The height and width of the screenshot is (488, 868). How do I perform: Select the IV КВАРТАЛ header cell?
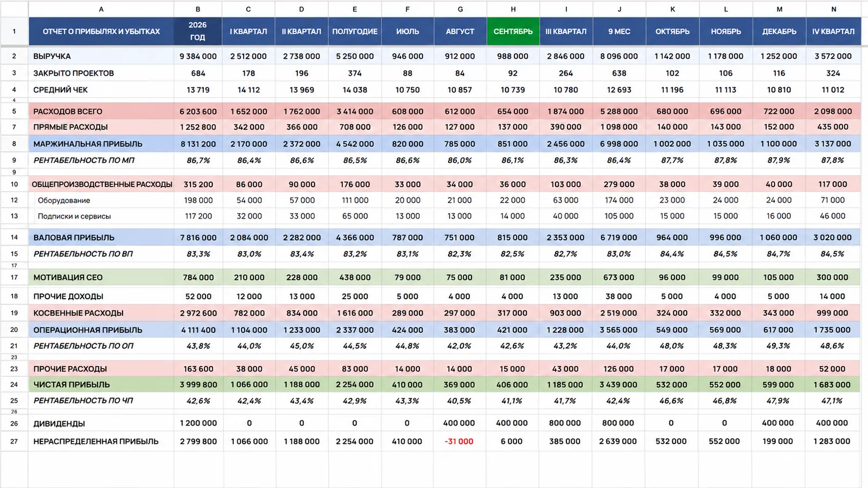click(833, 31)
